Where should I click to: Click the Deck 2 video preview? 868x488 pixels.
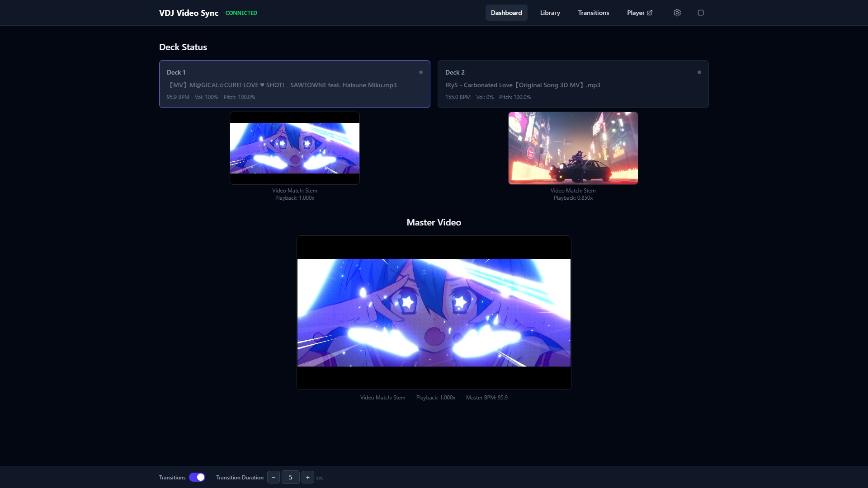(x=573, y=148)
